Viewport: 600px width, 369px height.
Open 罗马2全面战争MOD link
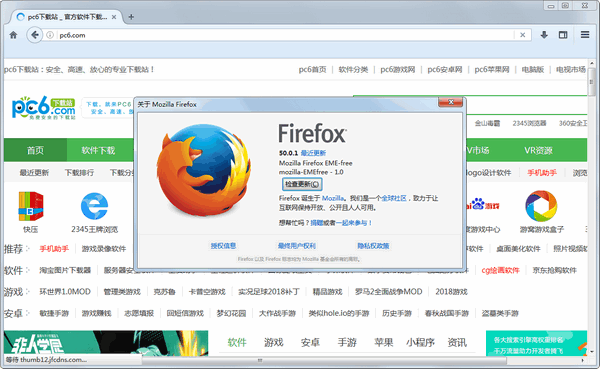pyautogui.click(x=388, y=292)
